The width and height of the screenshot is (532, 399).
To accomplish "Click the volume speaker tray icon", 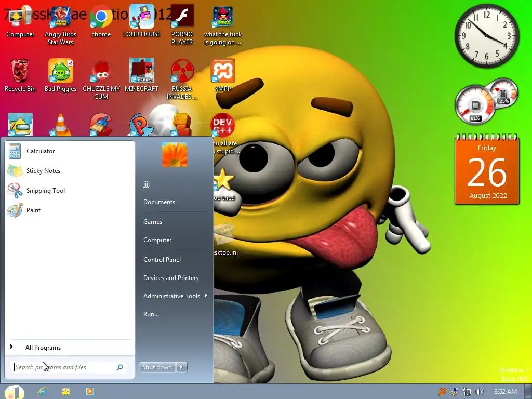I will [x=479, y=392].
